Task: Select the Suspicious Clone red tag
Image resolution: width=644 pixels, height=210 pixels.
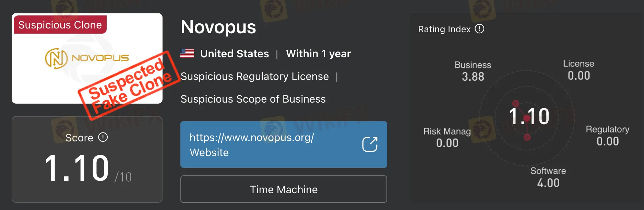Action: [x=60, y=25]
